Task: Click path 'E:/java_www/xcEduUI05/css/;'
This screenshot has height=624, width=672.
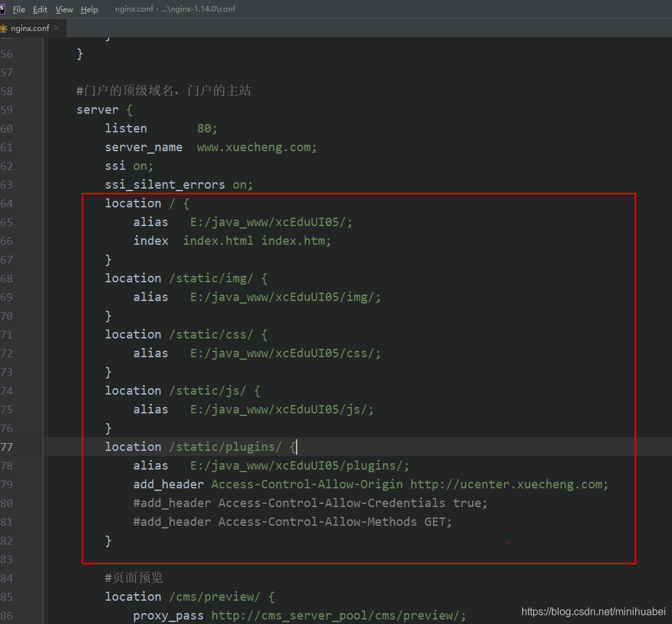Action: pos(286,353)
